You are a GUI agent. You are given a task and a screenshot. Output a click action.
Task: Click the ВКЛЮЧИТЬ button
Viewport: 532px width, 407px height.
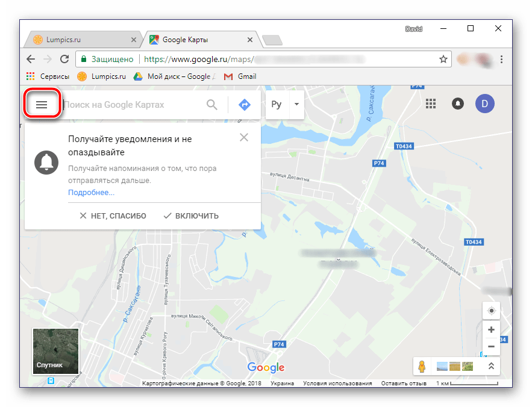coord(191,216)
